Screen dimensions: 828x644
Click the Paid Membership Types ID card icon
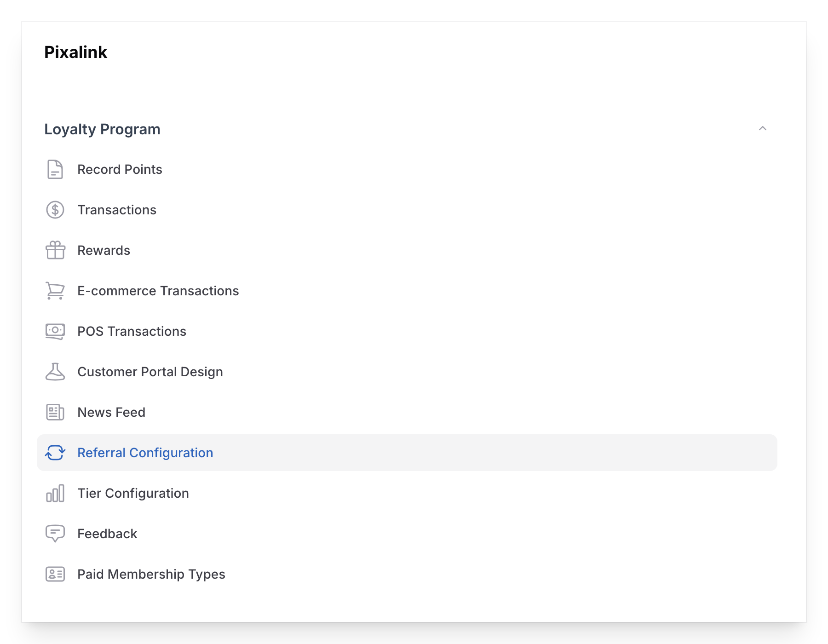55,574
